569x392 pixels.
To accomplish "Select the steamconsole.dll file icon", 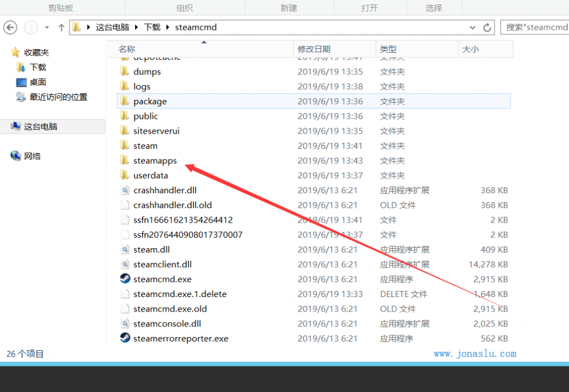I will [125, 324].
